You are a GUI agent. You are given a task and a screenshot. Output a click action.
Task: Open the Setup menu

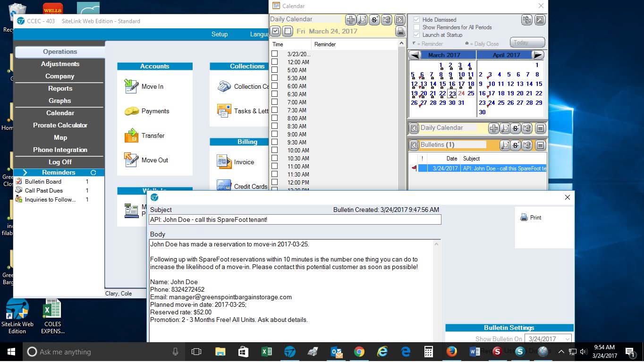click(x=220, y=34)
